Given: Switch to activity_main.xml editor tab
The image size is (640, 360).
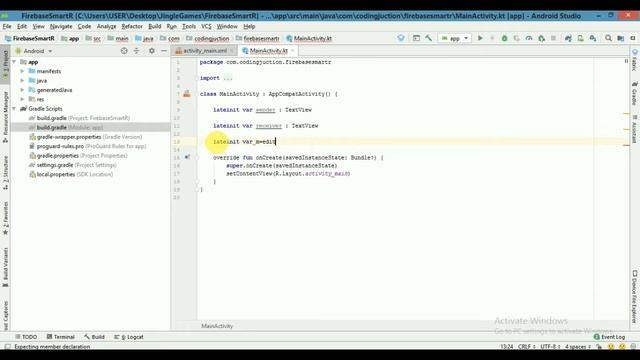Looking at the screenshot, I should (x=204, y=51).
